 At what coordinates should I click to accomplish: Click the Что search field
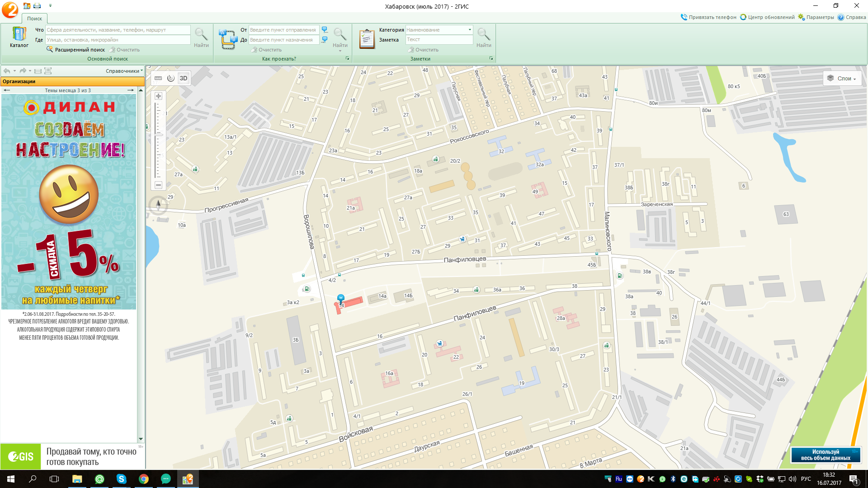point(118,30)
